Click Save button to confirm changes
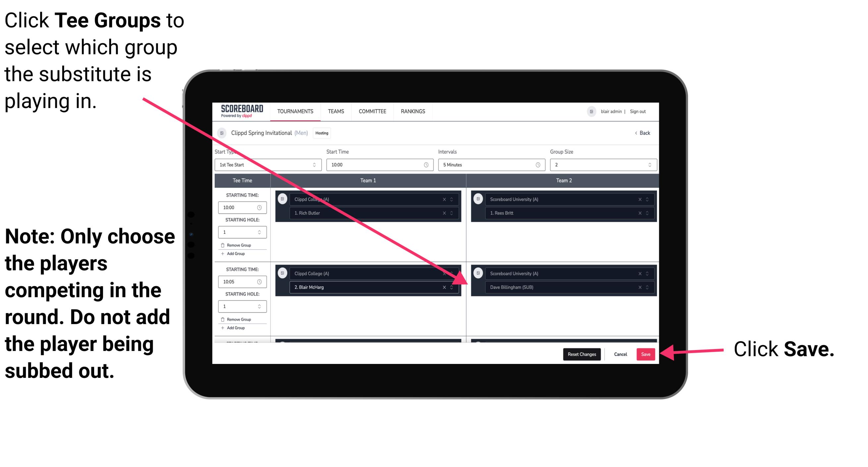868x467 pixels. pos(646,354)
